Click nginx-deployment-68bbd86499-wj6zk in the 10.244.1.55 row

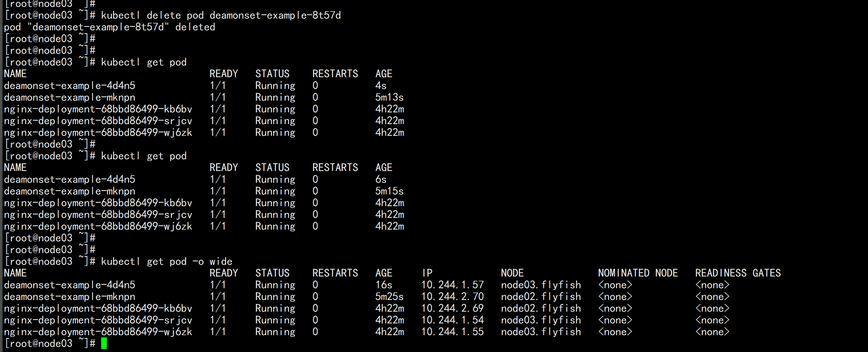98,332
